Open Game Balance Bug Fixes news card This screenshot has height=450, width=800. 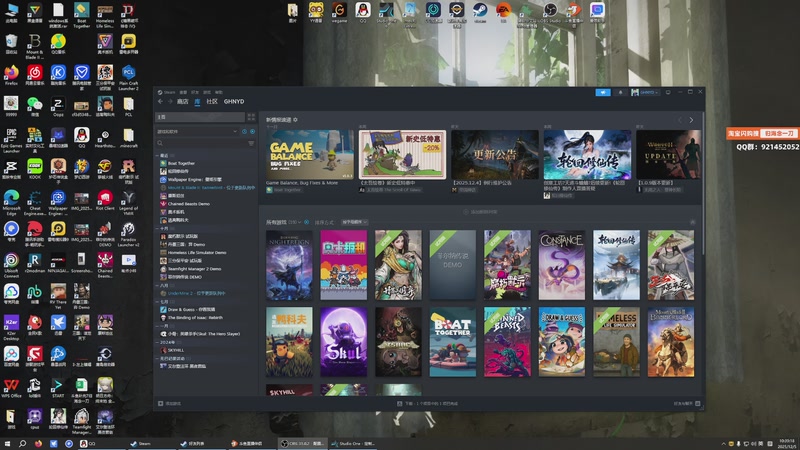click(x=309, y=155)
